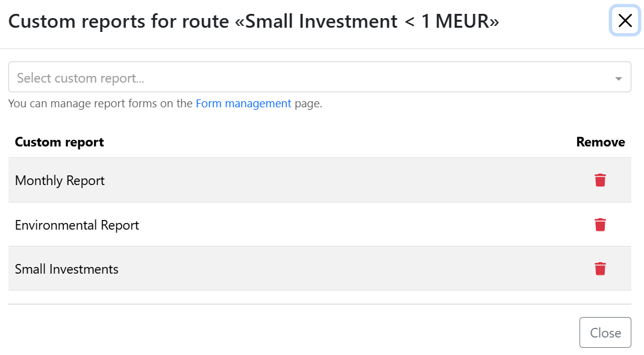644x355 pixels.
Task: Expand the custom report dropdown arrow
Action: click(618, 78)
